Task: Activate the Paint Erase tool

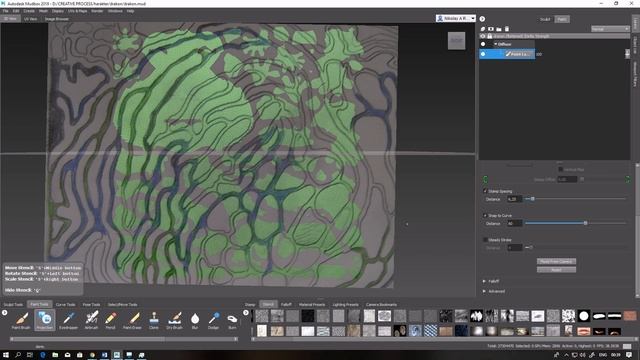Action: pyautogui.click(x=132, y=320)
